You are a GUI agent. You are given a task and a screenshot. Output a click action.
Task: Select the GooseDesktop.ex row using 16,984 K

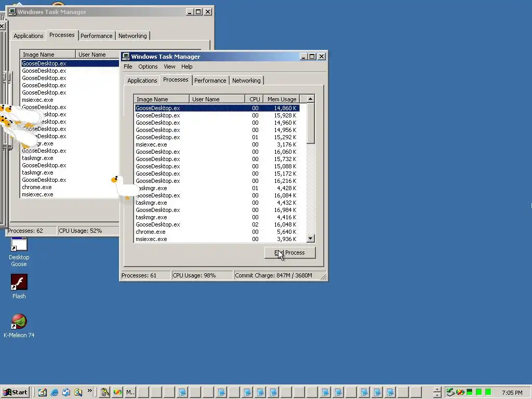point(217,210)
